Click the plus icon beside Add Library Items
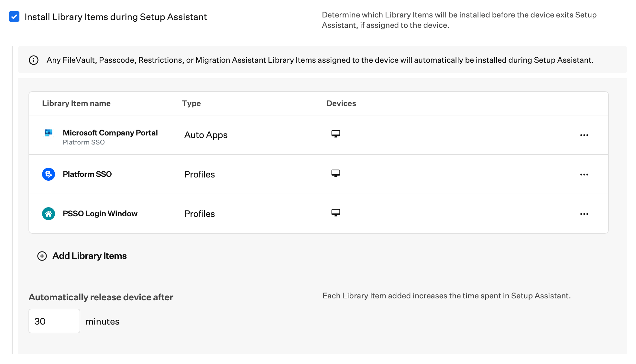Viewport: 636px width, 364px height. [42, 256]
